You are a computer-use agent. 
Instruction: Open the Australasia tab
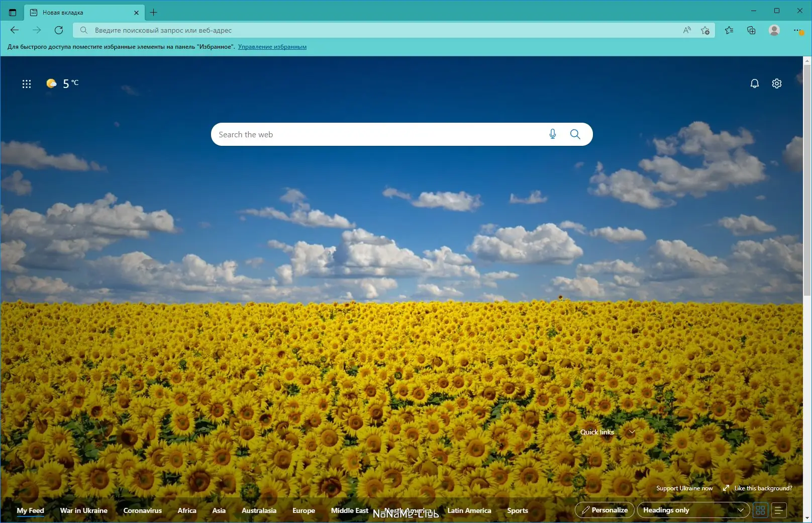click(259, 510)
